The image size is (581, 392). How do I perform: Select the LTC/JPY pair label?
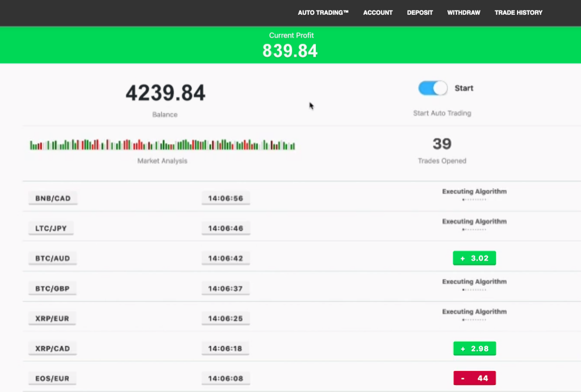tap(51, 229)
